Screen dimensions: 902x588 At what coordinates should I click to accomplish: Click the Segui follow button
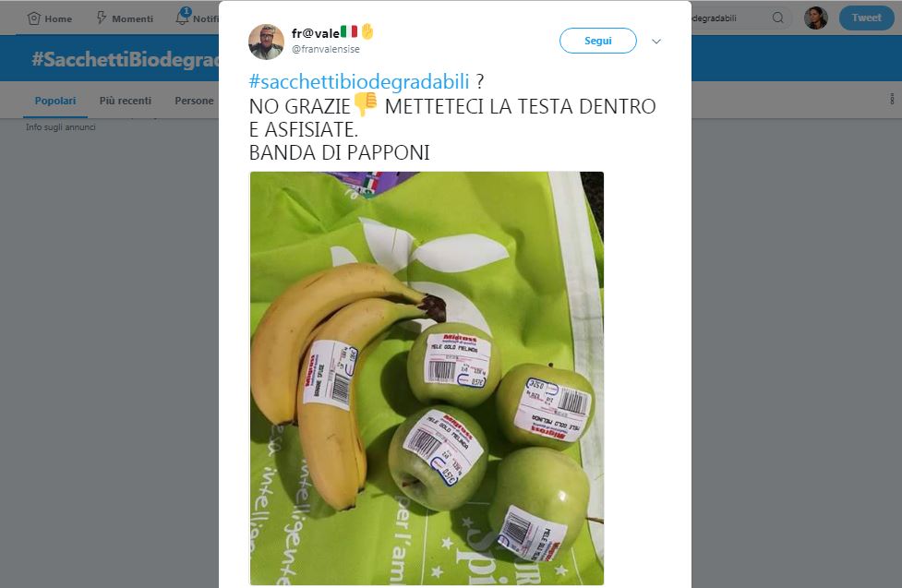(597, 41)
